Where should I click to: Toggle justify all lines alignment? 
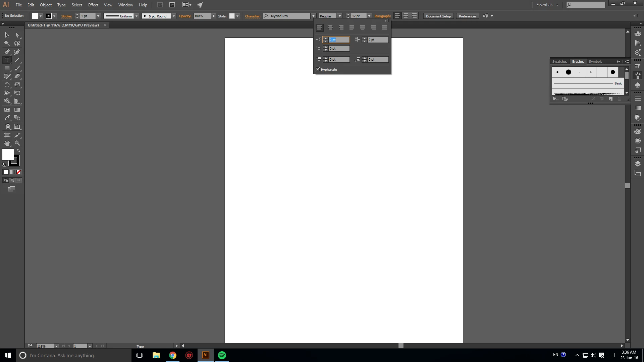point(384,28)
